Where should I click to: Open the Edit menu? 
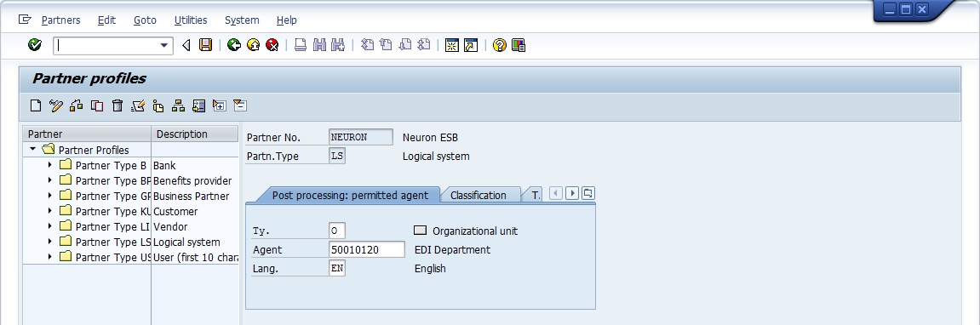pyautogui.click(x=107, y=20)
